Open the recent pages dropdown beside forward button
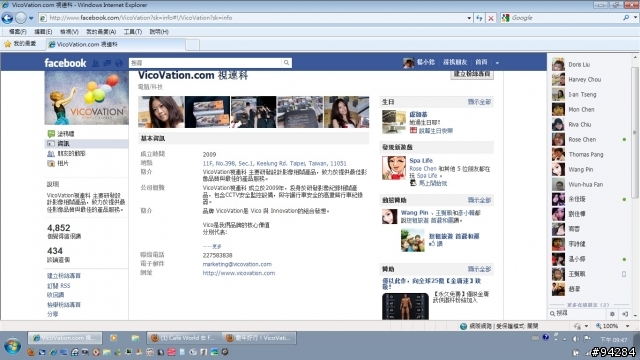The height and width of the screenshot is (360, 640). (31, 18)
